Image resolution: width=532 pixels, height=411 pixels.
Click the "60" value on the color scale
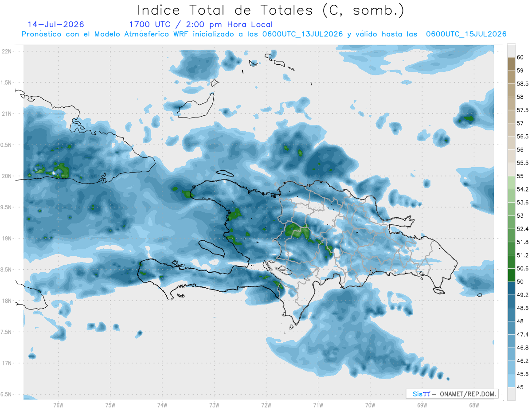click(520, 57)
